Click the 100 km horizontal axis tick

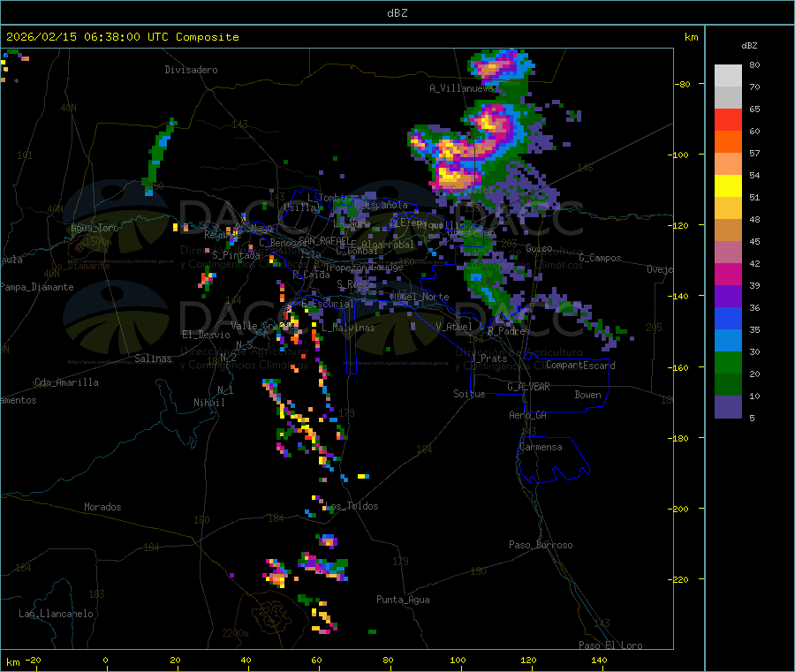[458, 660]
